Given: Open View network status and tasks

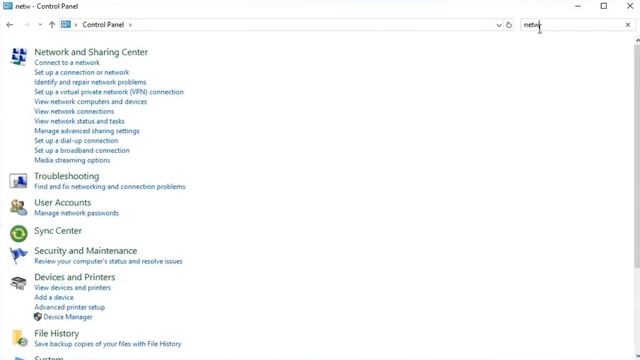Looking at the screenshot, I should click(79, 121).
